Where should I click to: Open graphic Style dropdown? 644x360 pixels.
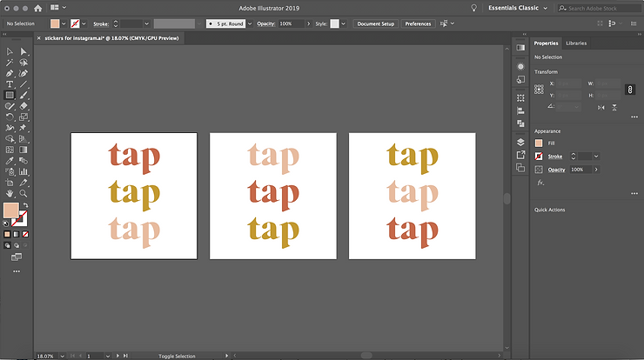point(344,23)
